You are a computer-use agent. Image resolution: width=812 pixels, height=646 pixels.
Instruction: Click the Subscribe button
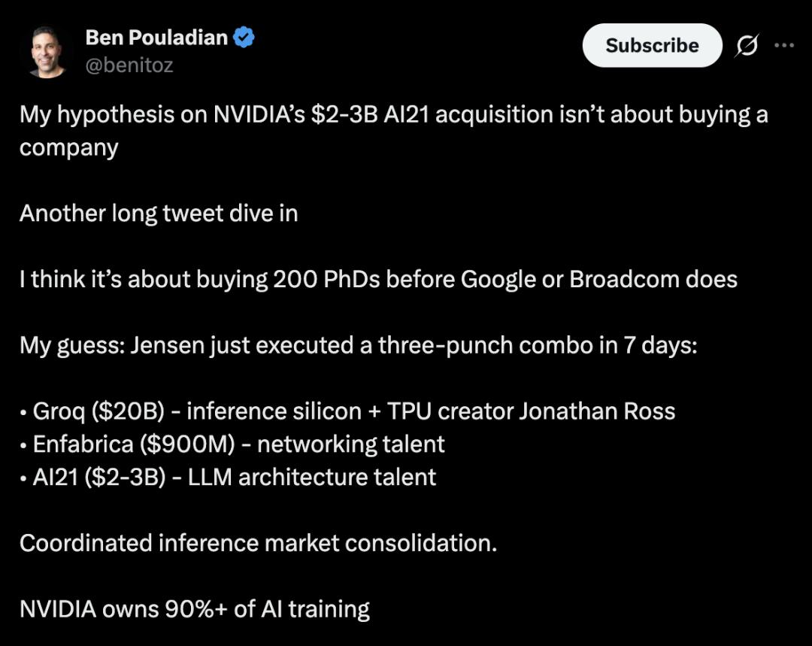(x=652, y=45)
